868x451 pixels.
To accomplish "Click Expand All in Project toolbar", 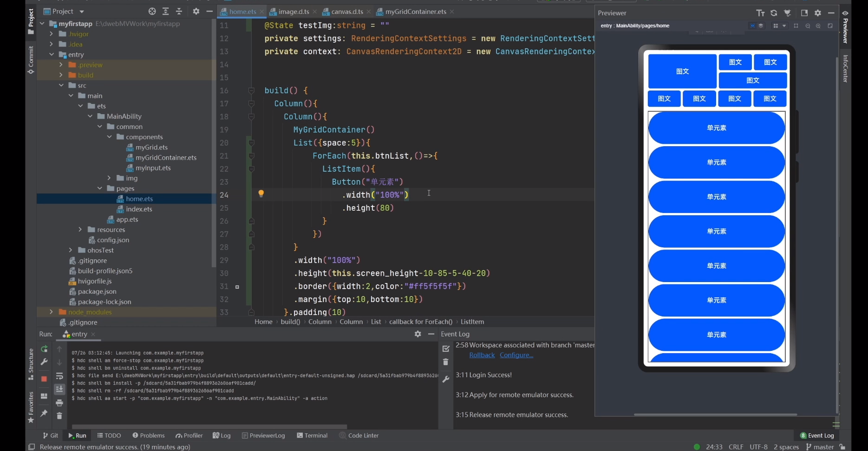I will 166,11.
